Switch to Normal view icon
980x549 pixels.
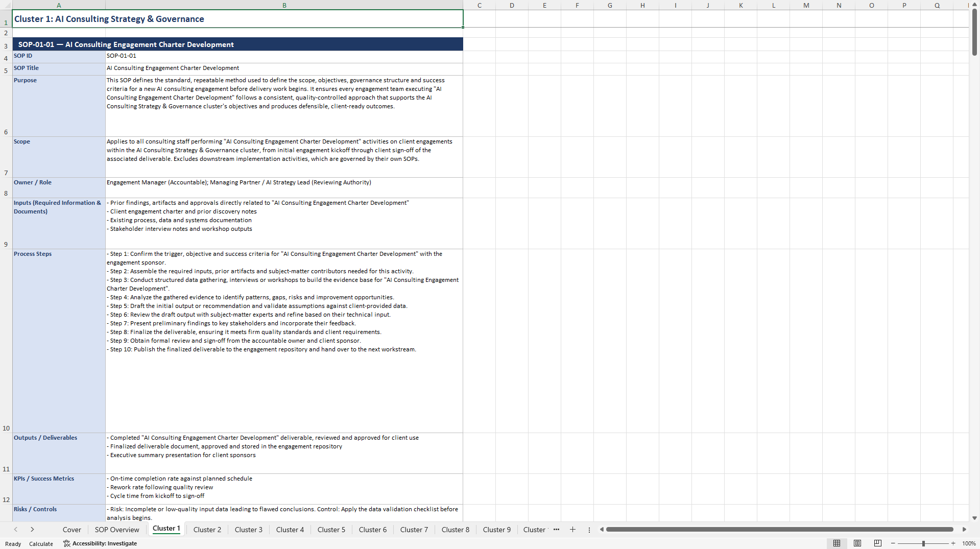point(836,543)
